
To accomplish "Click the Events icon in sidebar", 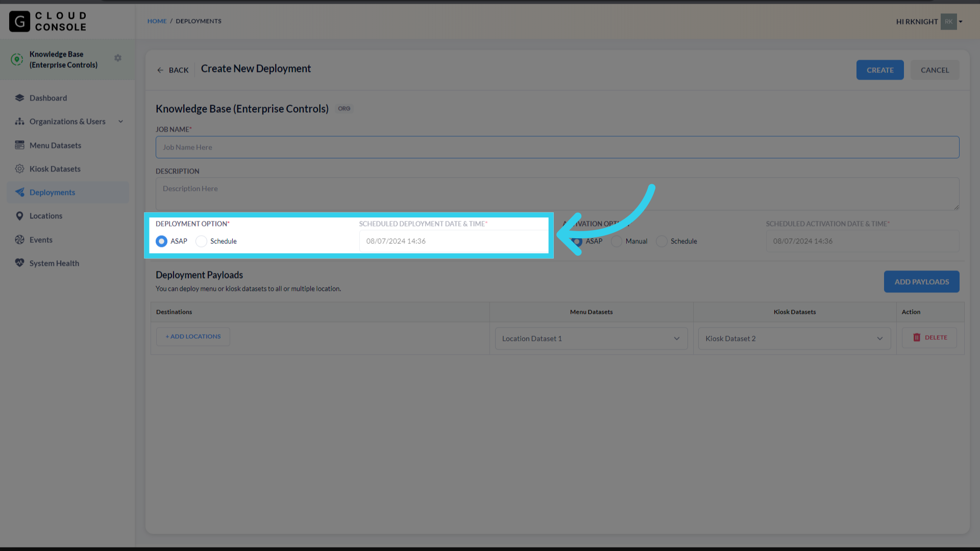I will (19, 239).
